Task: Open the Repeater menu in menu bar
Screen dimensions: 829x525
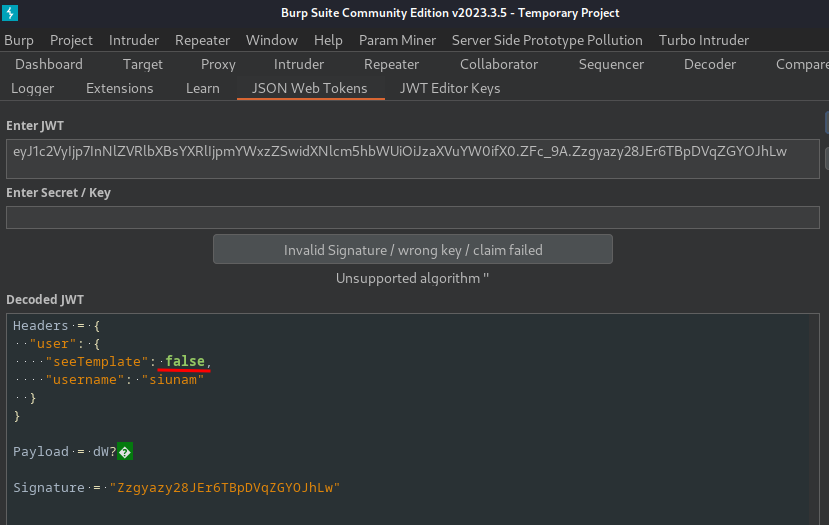Action: tap(202, 40)
